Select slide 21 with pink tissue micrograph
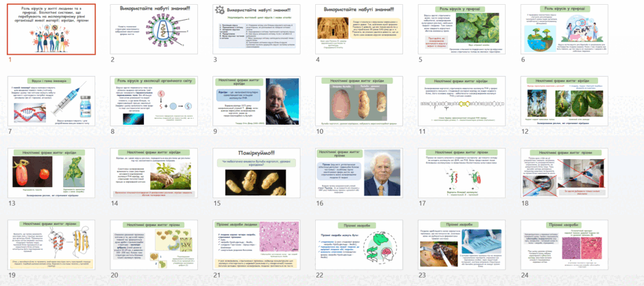The height and width of the screenshot is (286, 644). click(x=256, y=245)
